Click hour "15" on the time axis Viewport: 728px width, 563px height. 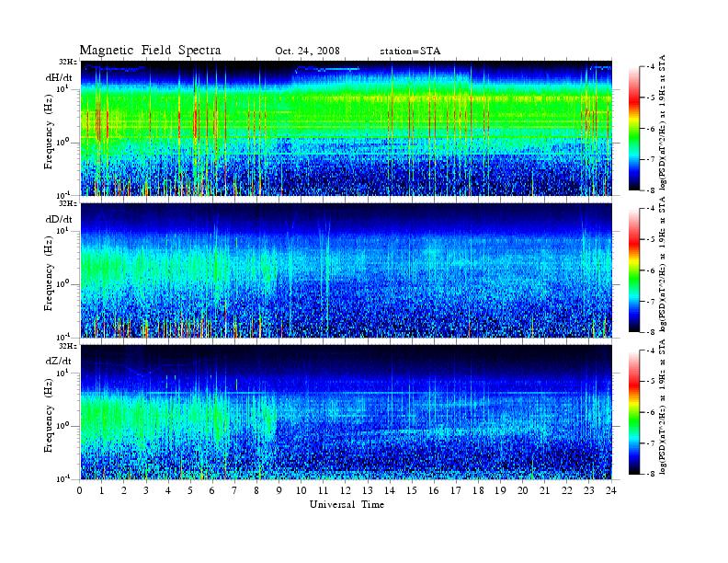tap(412, 491)
